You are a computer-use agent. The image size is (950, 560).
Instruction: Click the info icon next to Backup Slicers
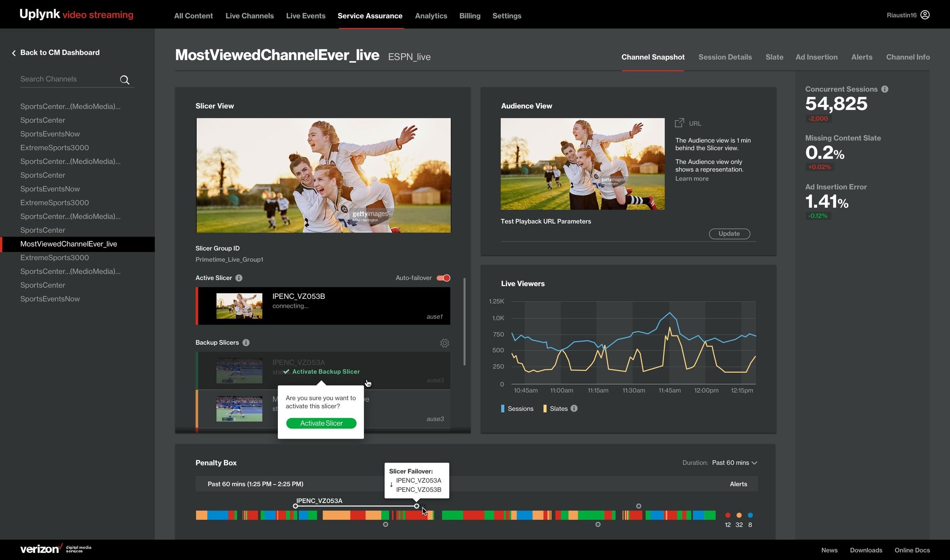(246, 343)
